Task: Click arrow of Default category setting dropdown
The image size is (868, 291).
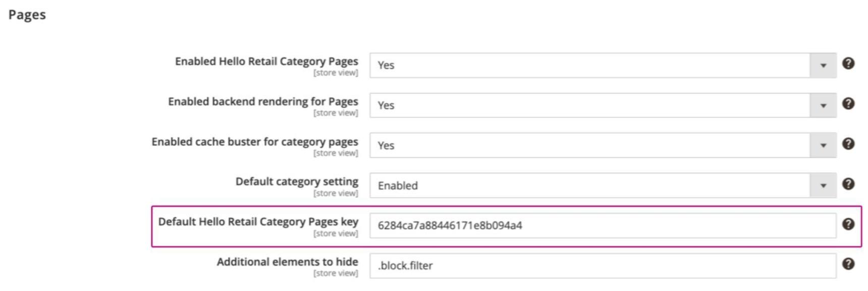Action: [x=823, y=186]
